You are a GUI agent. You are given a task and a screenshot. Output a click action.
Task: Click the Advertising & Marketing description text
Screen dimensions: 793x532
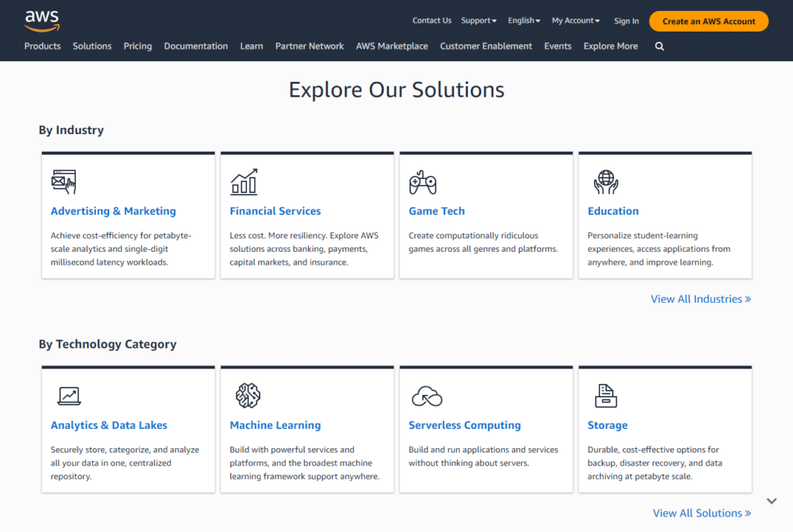121,249
